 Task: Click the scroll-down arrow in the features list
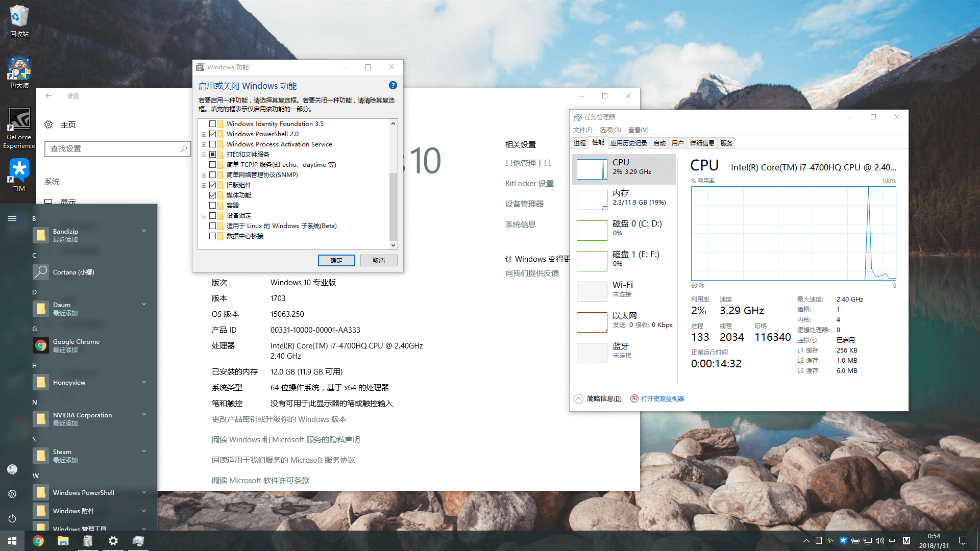pyautogui.click(x=393, y=245)
